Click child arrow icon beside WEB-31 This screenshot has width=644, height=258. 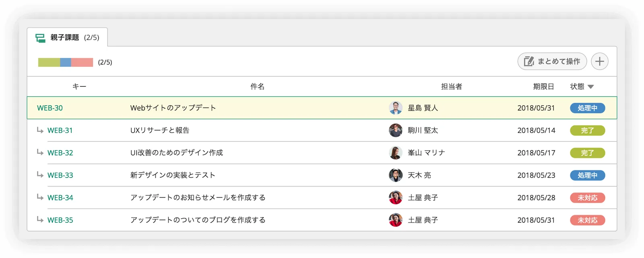point(40,130)
